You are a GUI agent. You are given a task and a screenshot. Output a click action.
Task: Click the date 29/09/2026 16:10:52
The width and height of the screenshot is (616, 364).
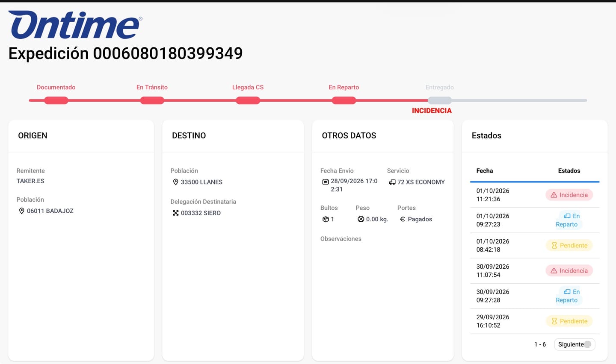pyautogui.click(x=493, y=321)
